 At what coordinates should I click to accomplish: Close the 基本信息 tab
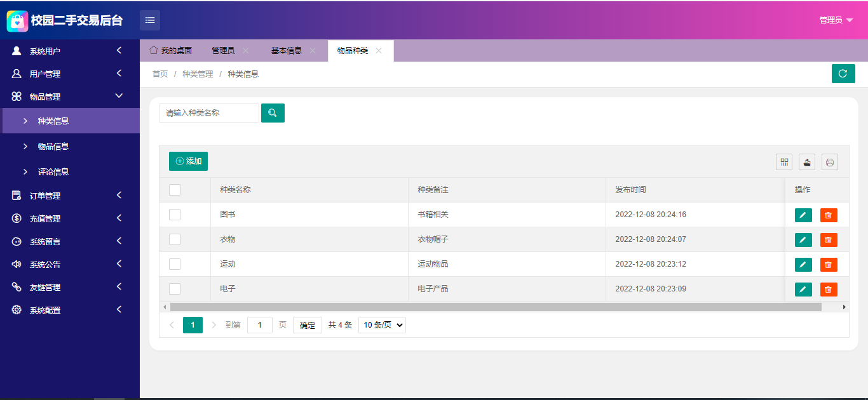coord(313,51)
